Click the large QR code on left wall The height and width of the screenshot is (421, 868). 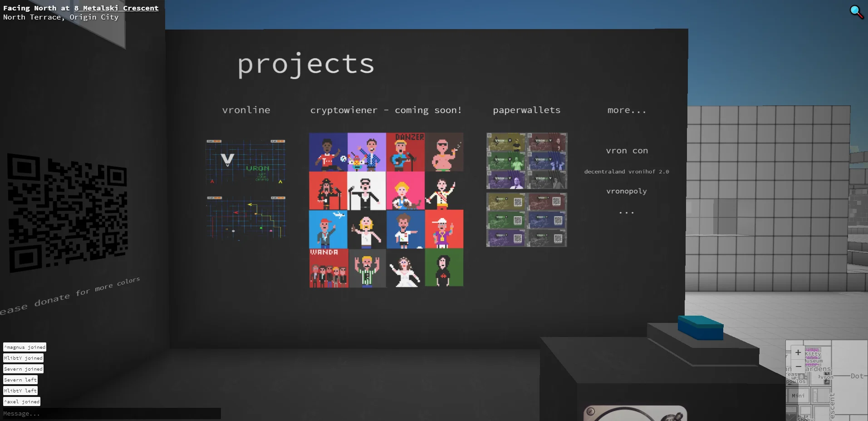(x=67, y=212)
